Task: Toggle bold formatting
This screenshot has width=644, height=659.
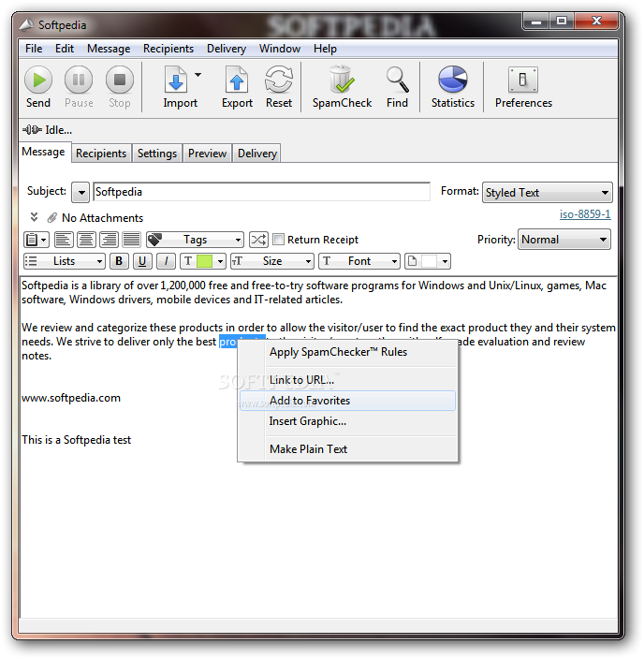Action: click(119, 261)
